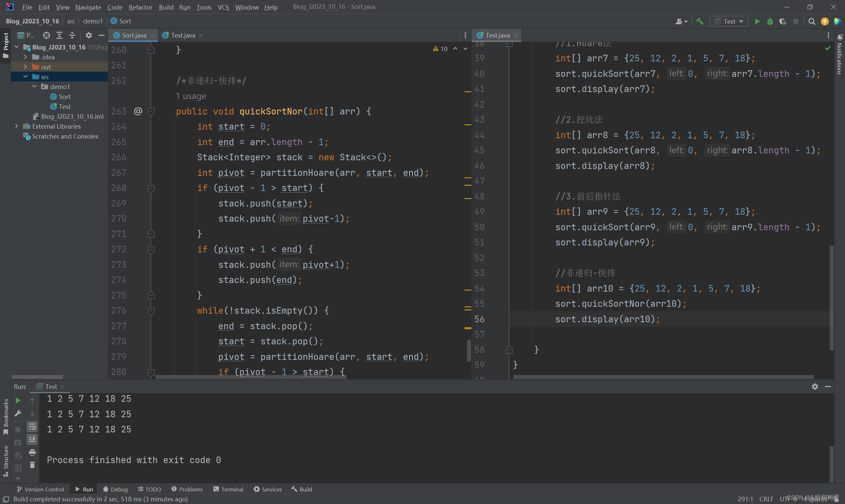The height and width of the screenshot is (504, 845).
Task: Open Project panel settings gear
Action: point(89,35)
